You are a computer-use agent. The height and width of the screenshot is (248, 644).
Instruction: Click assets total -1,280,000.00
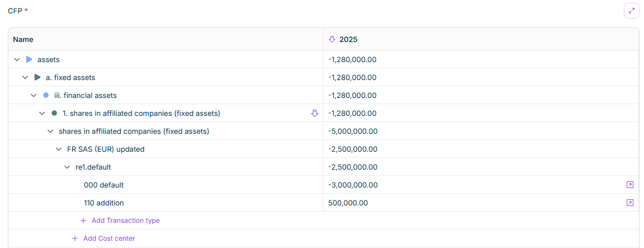[353, 60]
